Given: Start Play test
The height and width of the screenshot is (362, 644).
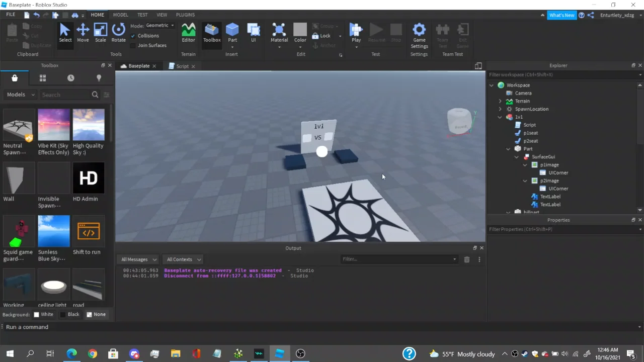Looking at the screenshot, I should (x=356, y=33).
